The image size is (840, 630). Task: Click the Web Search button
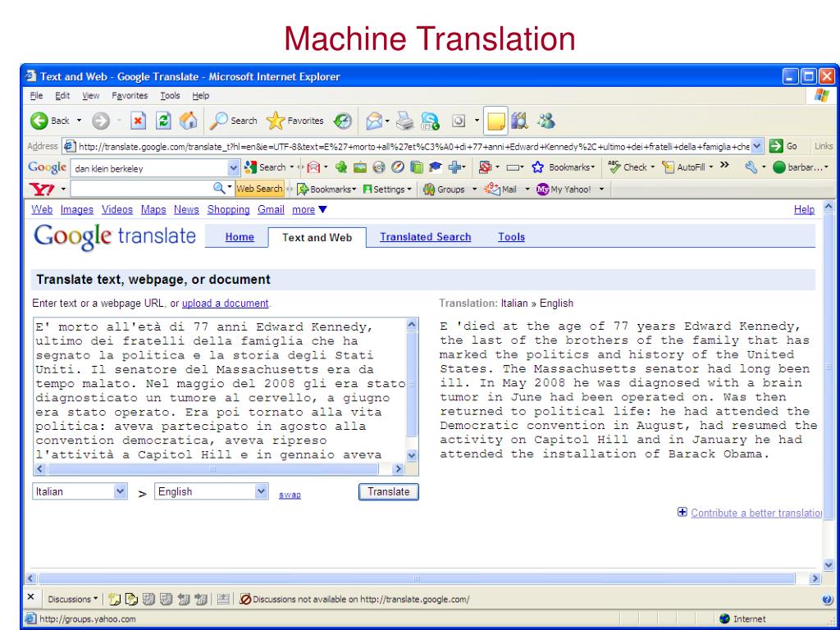[x=259, y=189]
